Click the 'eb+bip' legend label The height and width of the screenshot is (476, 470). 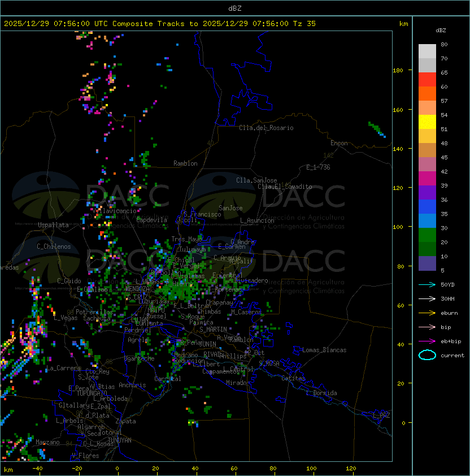[x=451, y=341]
